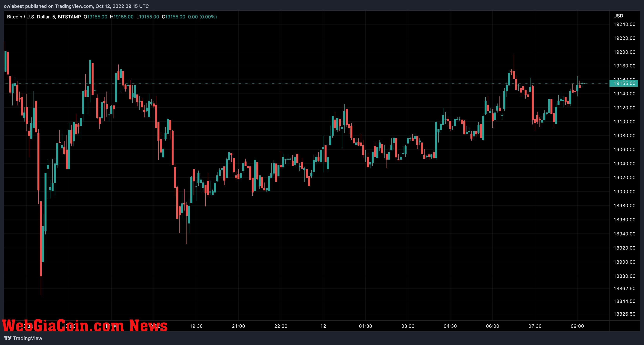The image size is (644, 345).
Task: Click the bold date label 12 on time axis
Action: 323,326
